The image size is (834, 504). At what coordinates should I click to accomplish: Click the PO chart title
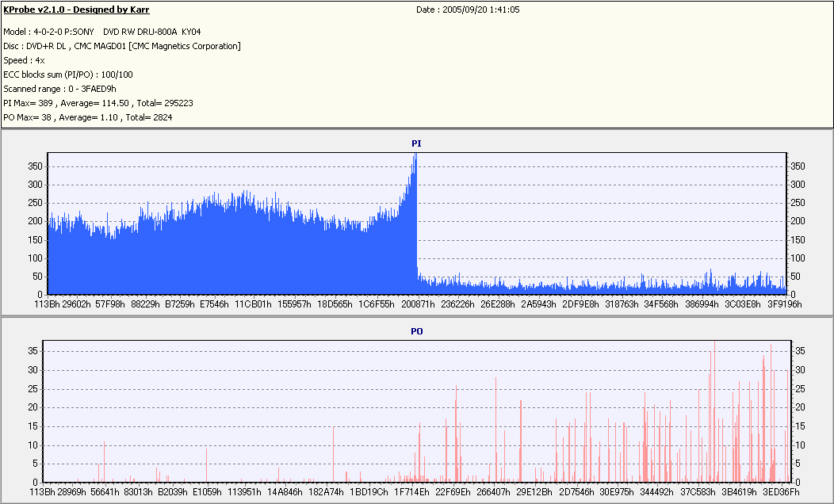click(x=416, y=331)
